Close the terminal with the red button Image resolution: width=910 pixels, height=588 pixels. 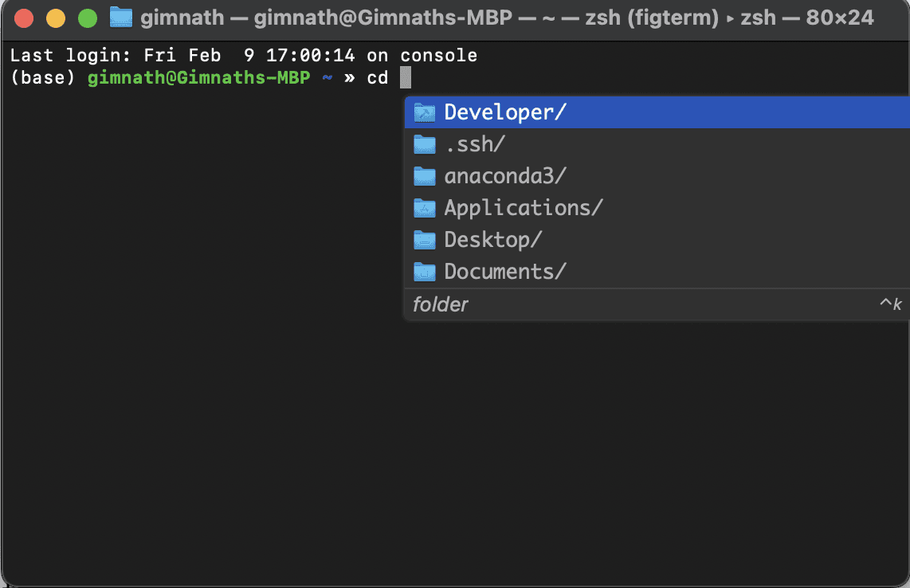tap(24, 18)
